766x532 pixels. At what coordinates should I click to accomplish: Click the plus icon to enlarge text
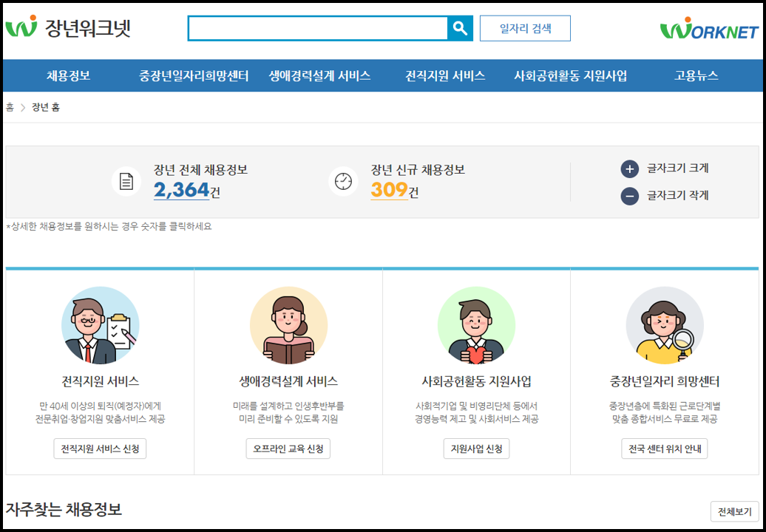pos(630,169)
